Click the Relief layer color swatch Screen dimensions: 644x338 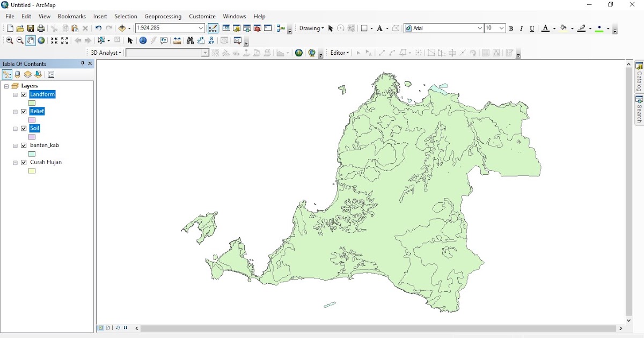pyautogui.click(x=32, y=119)
